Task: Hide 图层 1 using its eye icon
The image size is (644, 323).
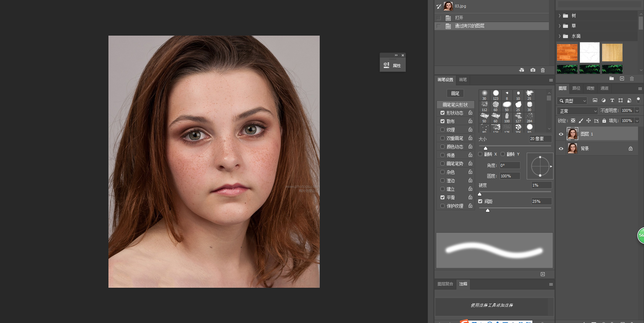Action: (561, 134)
